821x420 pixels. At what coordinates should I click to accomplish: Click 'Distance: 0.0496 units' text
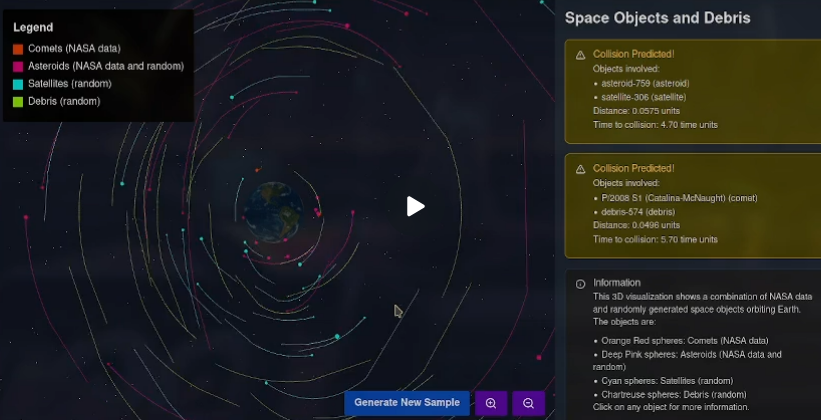(636, 225)
